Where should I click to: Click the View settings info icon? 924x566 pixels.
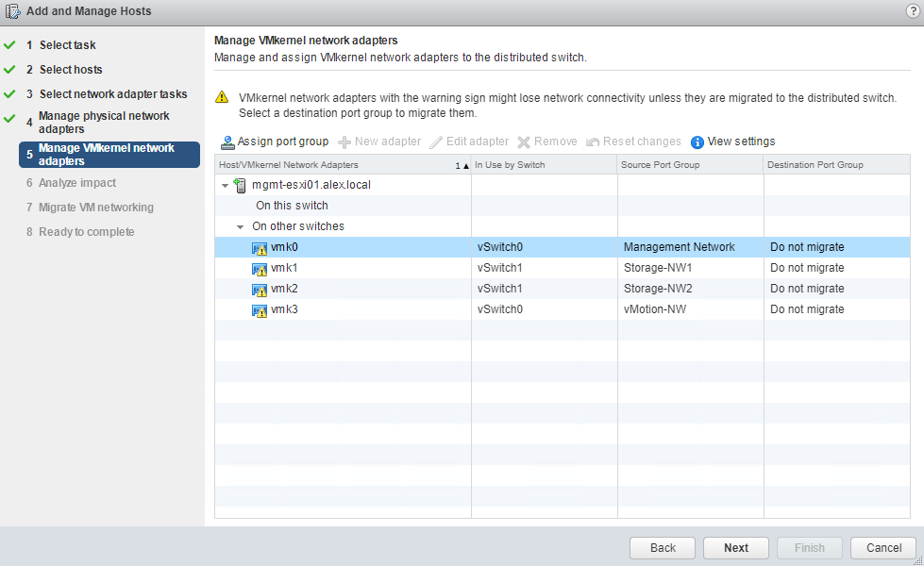tap(697, 142)
